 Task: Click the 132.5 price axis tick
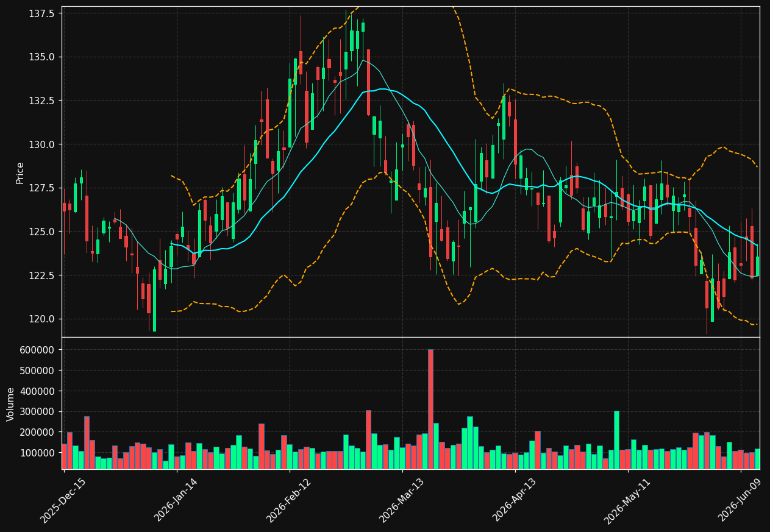41,101
